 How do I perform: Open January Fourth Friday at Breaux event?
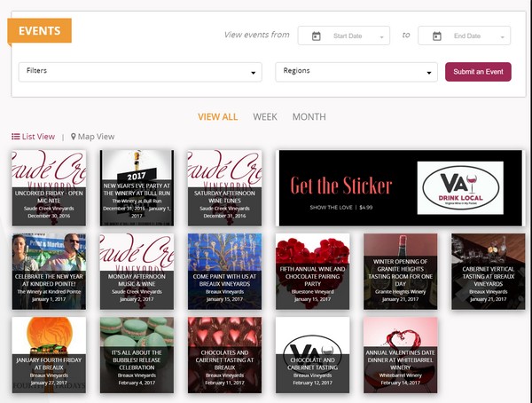[x=49, y=355]
